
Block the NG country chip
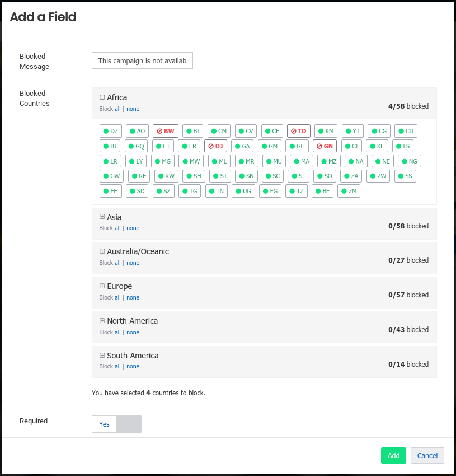[410, 161]
